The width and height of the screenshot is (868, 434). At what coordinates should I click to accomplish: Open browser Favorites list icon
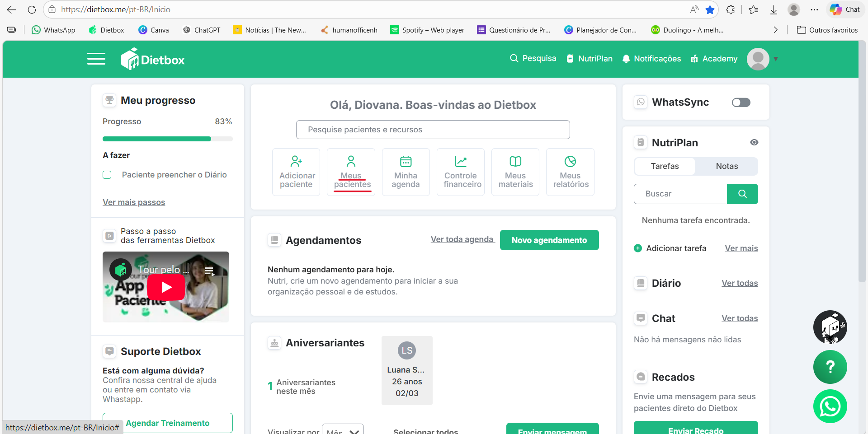pyautogui.click(x=753, y=9)
